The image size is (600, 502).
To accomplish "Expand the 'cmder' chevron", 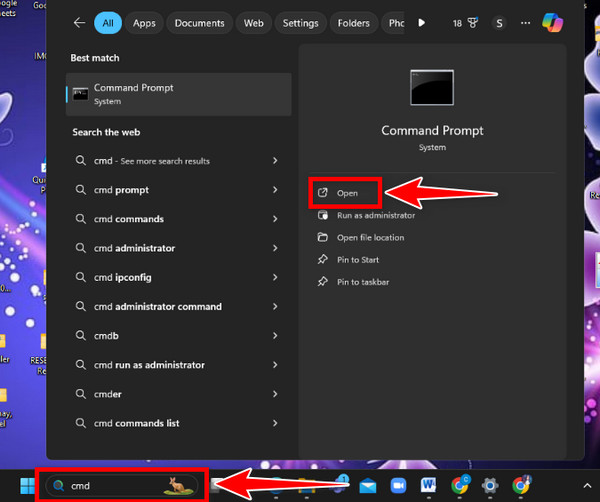I will [x=275, y=394].
